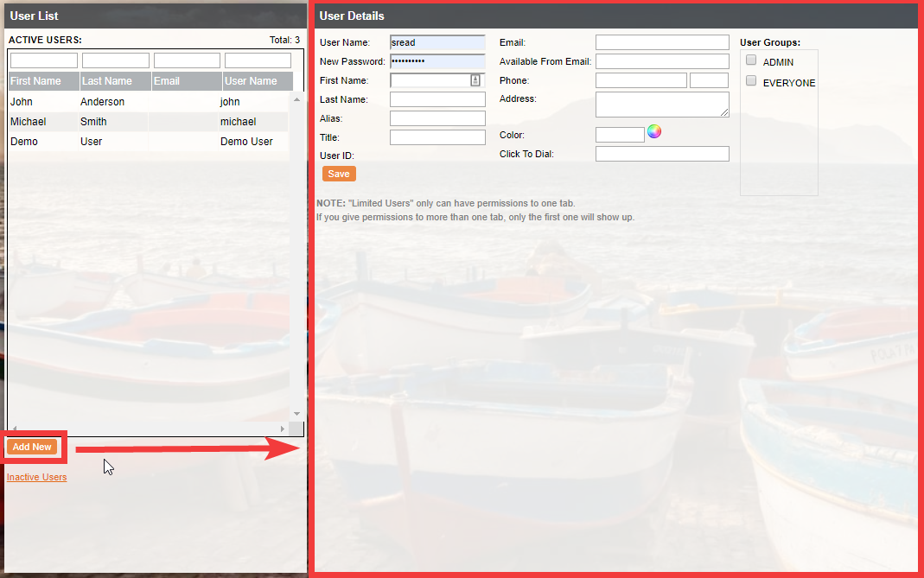Click the Title input field
924x578 pixels.
click(x=437, y=137)
